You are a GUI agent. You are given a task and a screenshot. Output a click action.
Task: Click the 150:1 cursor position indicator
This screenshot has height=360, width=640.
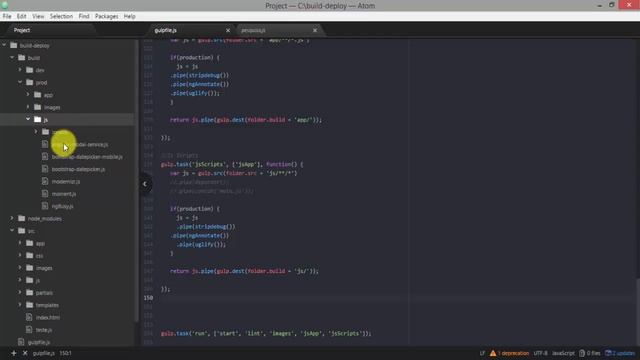[x=65, y=353]
